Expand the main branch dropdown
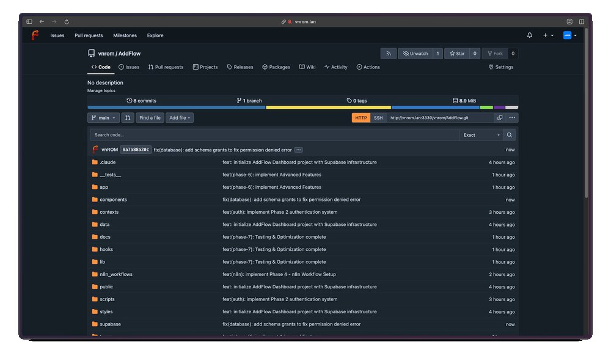Screen dimensions: 611x364 tap(103, 118)
